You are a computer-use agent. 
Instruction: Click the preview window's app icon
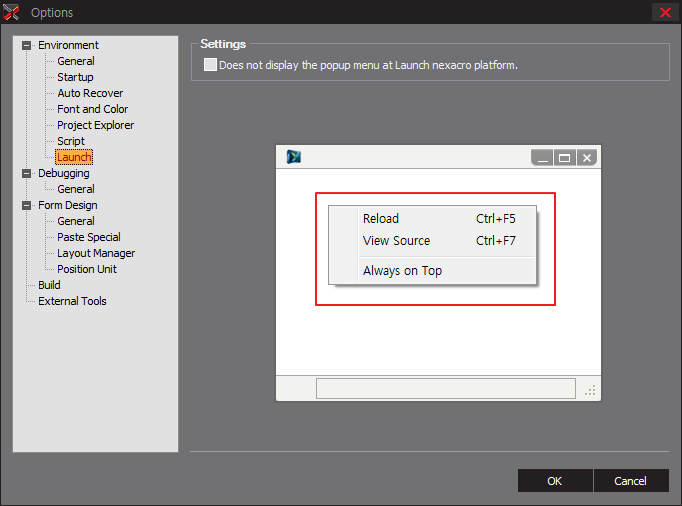(293, 156)
